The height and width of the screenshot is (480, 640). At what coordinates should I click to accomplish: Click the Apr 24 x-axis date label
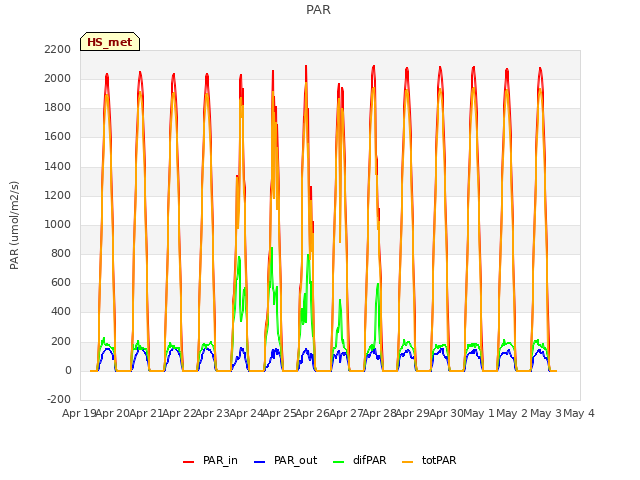(x=246, y=413)
